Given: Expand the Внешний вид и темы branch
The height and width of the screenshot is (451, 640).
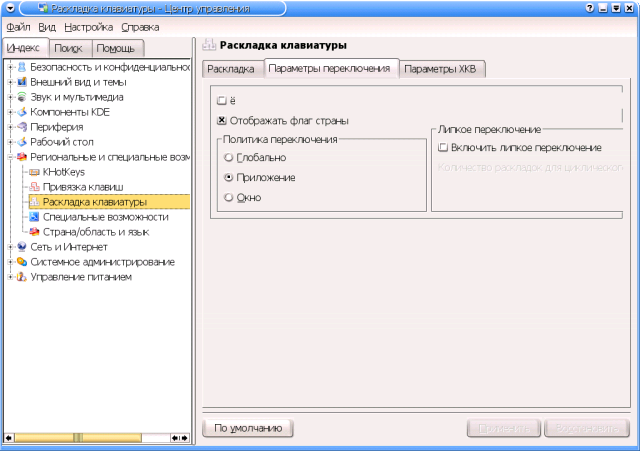Looking at the screenshot, I should coord(10,82).
